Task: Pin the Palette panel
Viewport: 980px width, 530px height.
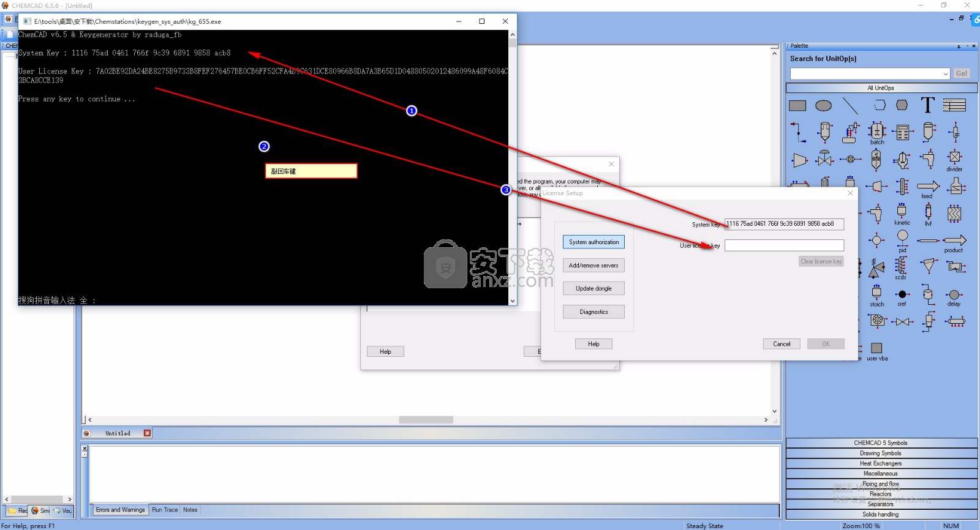Action: pyautogui.click(x=959, y=46)
